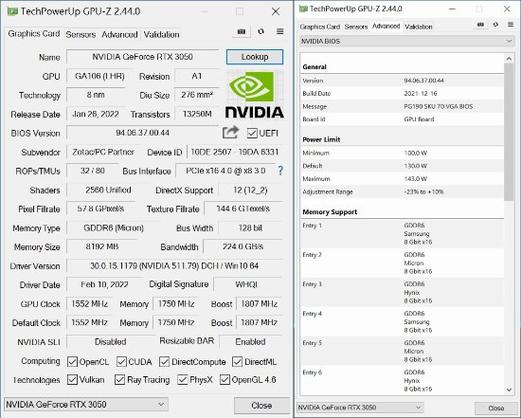
Task: Click the Power Limit Default row
Action: coord(402,166)
